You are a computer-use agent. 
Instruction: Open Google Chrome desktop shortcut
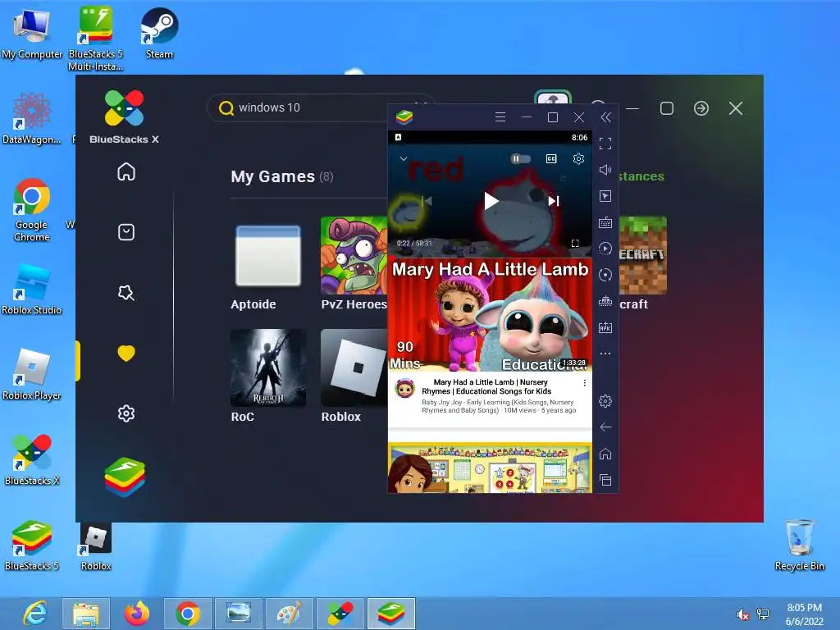32,210
